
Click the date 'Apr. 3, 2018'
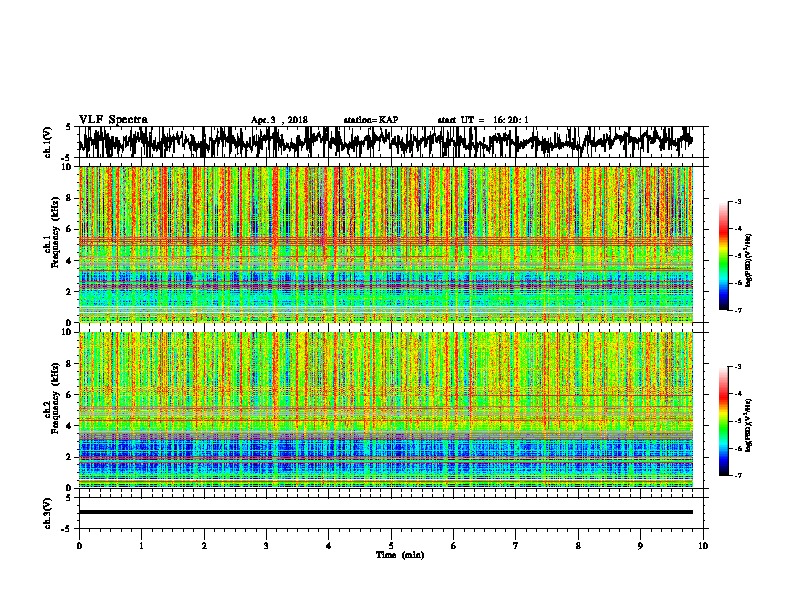pyautogui.click(x=279, y=120)
